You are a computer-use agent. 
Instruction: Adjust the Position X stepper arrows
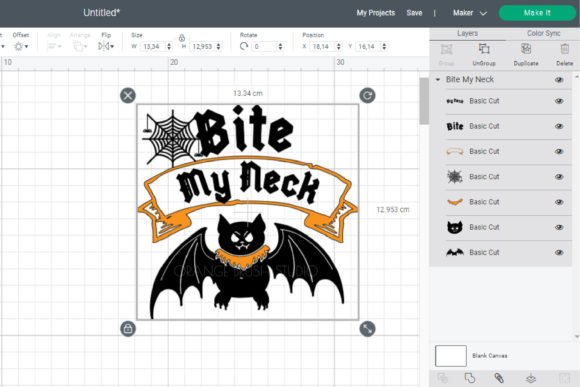tap(338, 47)
